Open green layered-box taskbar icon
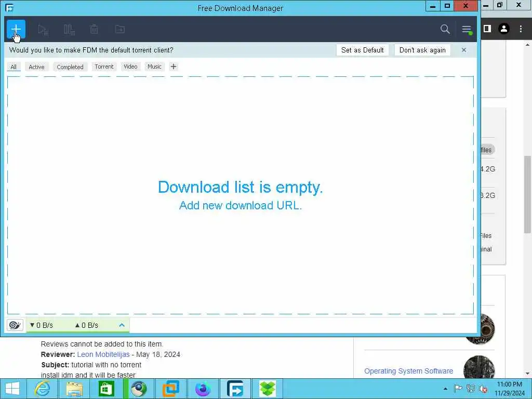The width and height of the screenshot is (532, 399). click(268, 389)
